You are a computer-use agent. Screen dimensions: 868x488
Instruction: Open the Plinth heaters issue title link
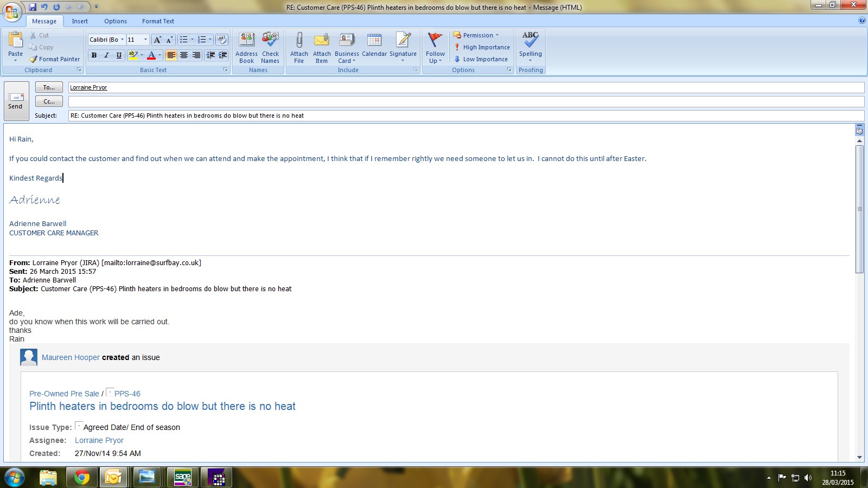(162, 406)
